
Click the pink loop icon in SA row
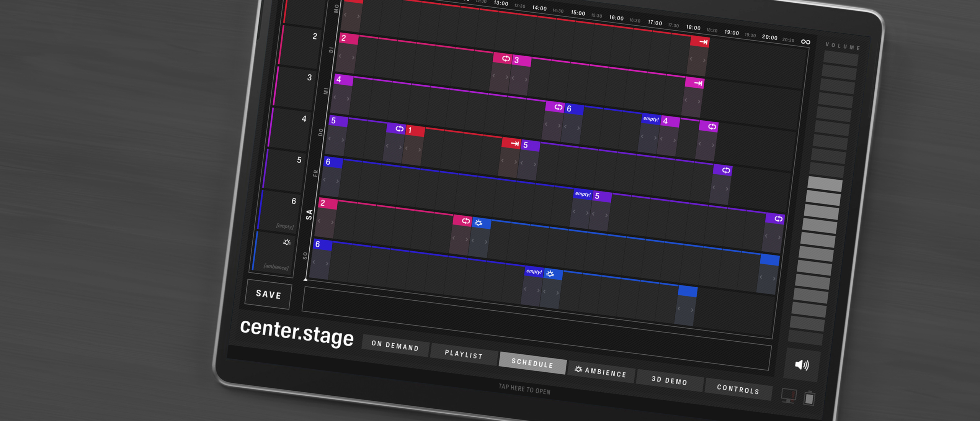coord(462,221)
